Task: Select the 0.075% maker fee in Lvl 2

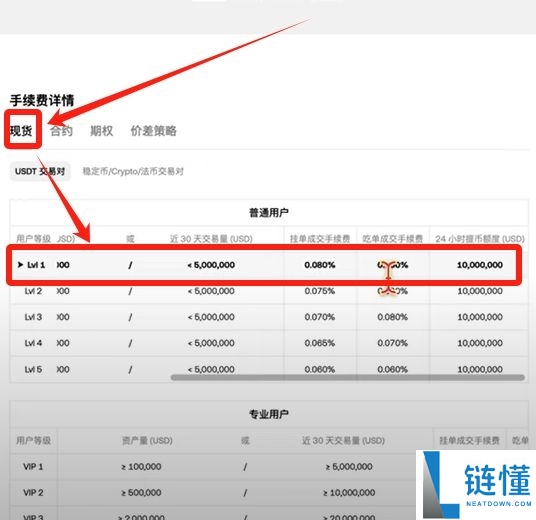Action: pyautogui.click(x=320, y=291)
